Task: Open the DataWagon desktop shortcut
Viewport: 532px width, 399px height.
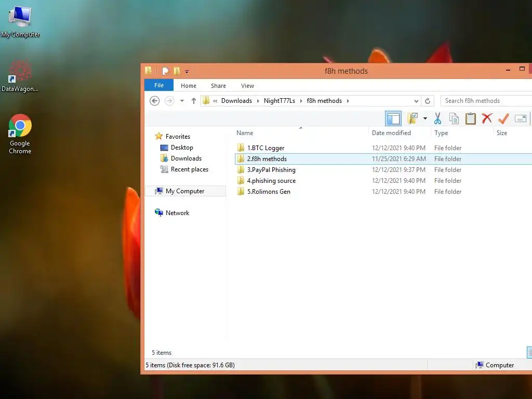Action: click(x=20, y=76)
